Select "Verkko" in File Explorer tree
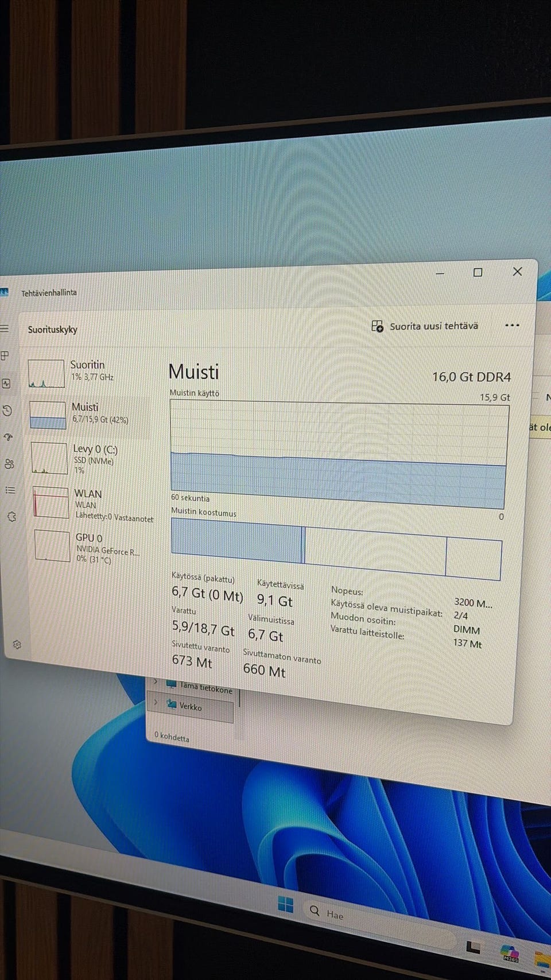This screenshot has width=551, height=980. (x=190, y=706)
